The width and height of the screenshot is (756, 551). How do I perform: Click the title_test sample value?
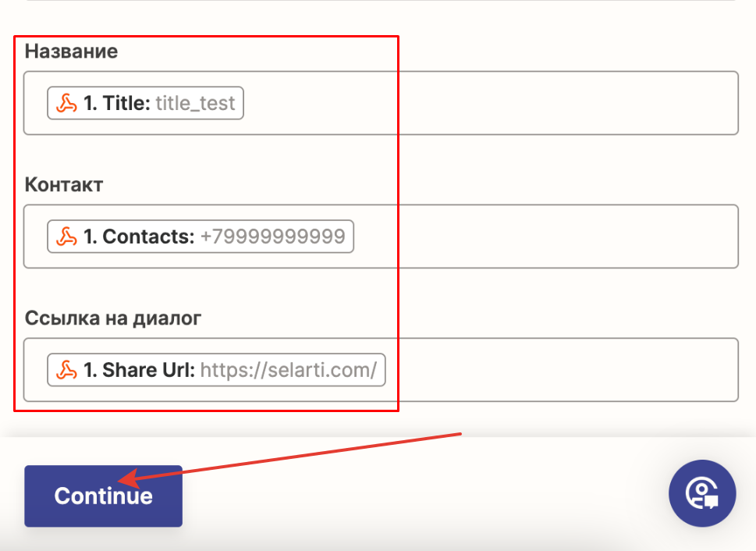click(x=195, y=103)
